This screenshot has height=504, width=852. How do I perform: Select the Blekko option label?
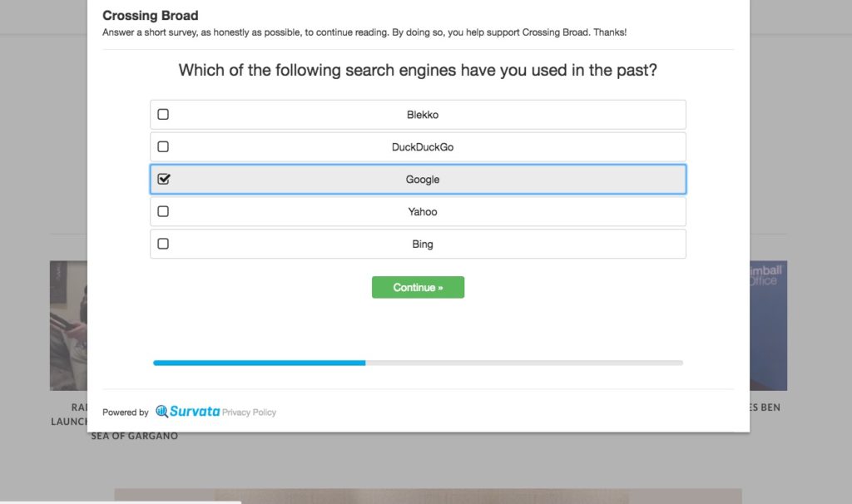[x=422, y=115]
